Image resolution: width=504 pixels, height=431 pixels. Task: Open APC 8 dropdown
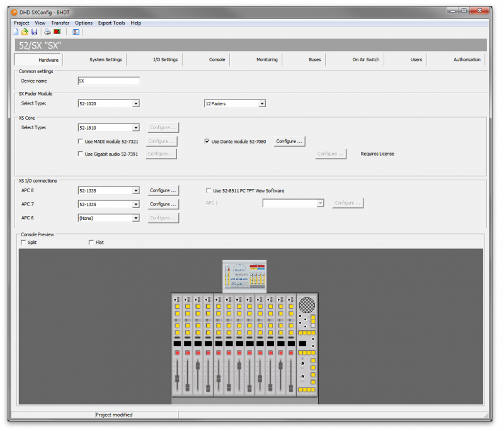[108, 190]
